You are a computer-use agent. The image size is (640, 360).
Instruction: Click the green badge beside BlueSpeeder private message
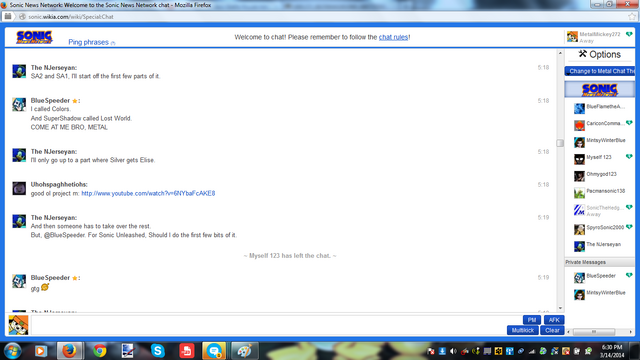pos(629,275)
